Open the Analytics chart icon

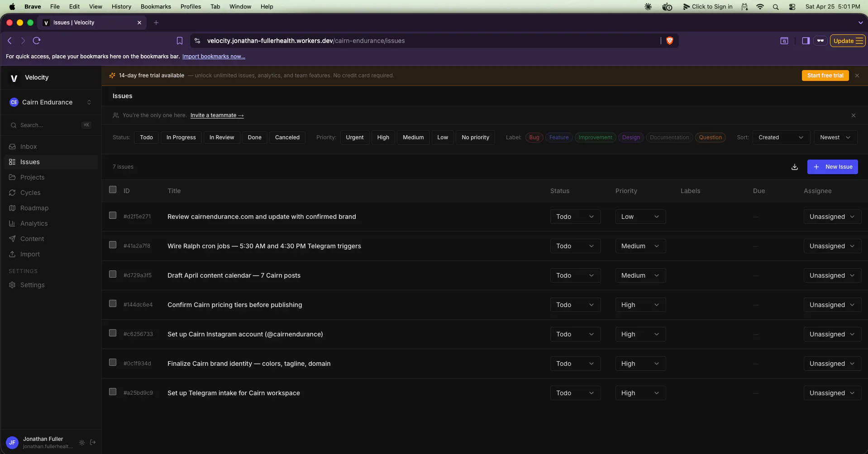12,223
